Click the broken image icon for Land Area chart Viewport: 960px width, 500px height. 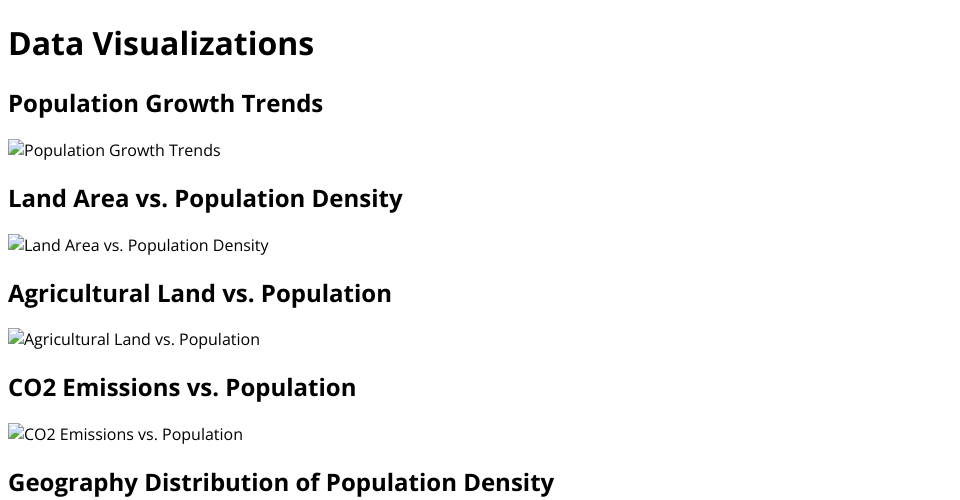[x=16, y=245]
